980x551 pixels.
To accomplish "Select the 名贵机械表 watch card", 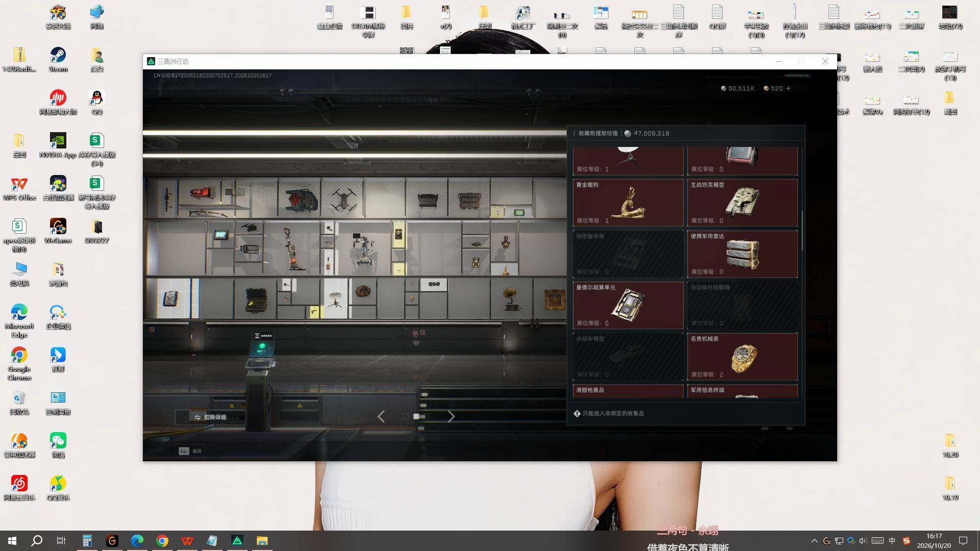I will point(742,357).
